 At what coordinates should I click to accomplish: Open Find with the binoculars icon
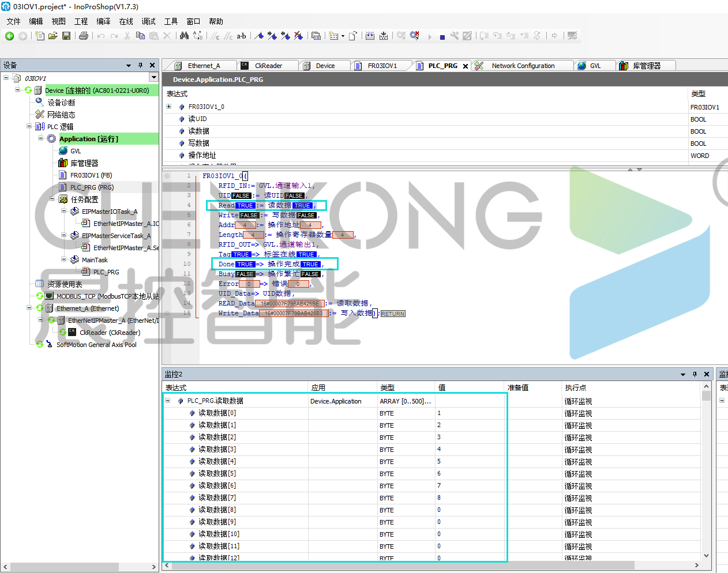click(x=184, y=36)
